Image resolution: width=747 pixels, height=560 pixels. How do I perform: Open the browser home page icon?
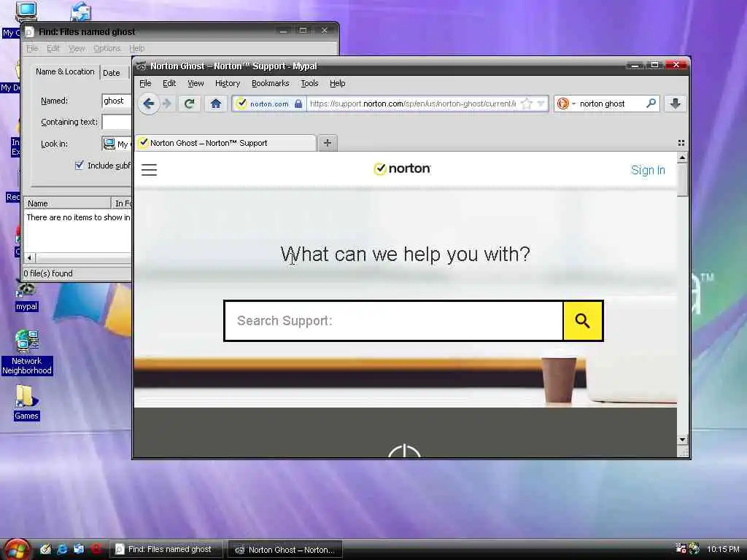216,104
